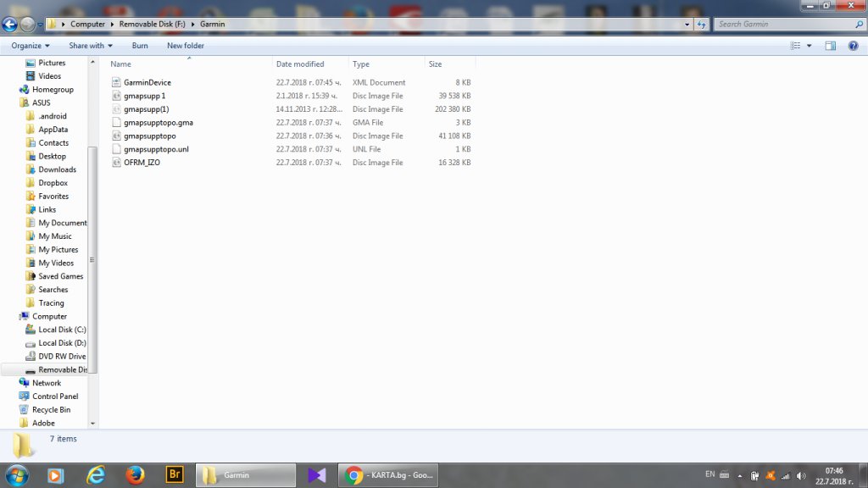Open Favorites folder in sidebar
Screen dimensions: 868x488
(x=53, y=196)
